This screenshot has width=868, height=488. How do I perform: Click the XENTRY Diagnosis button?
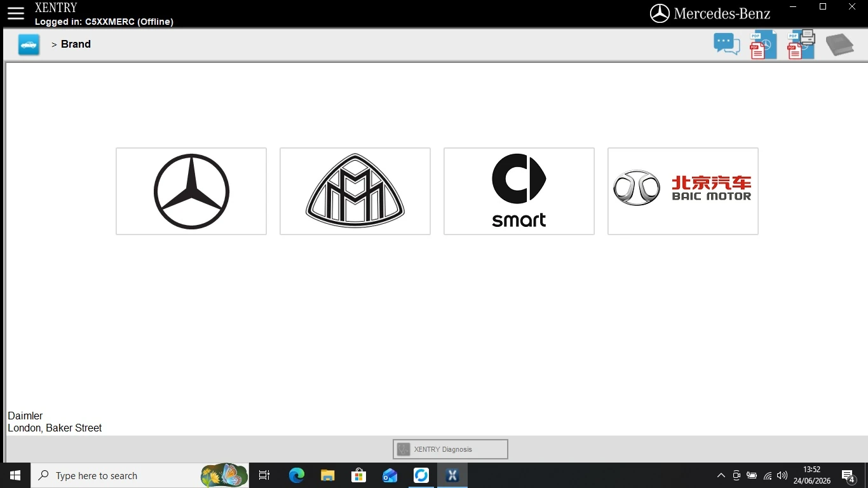[x=451, y=449]
